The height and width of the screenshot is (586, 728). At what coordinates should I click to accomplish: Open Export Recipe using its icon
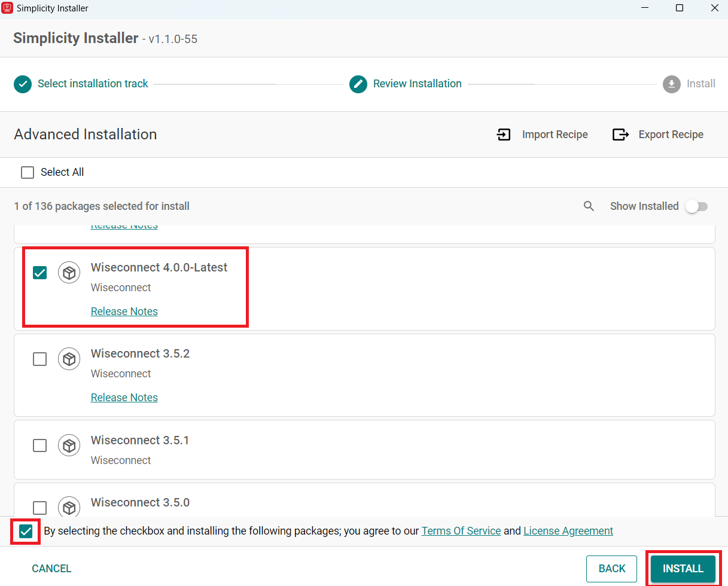[620, 135]
